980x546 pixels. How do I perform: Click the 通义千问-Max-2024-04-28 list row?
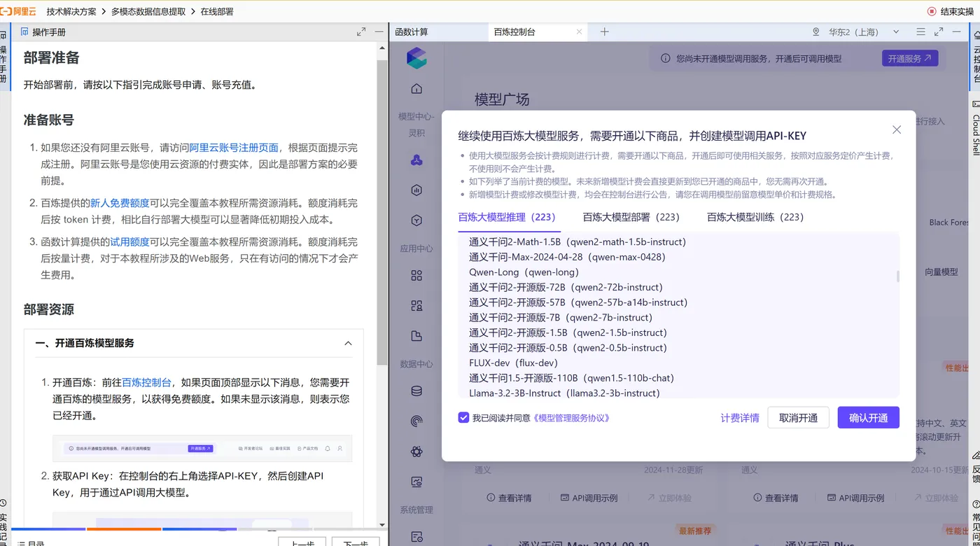click(x=567, y=257)
